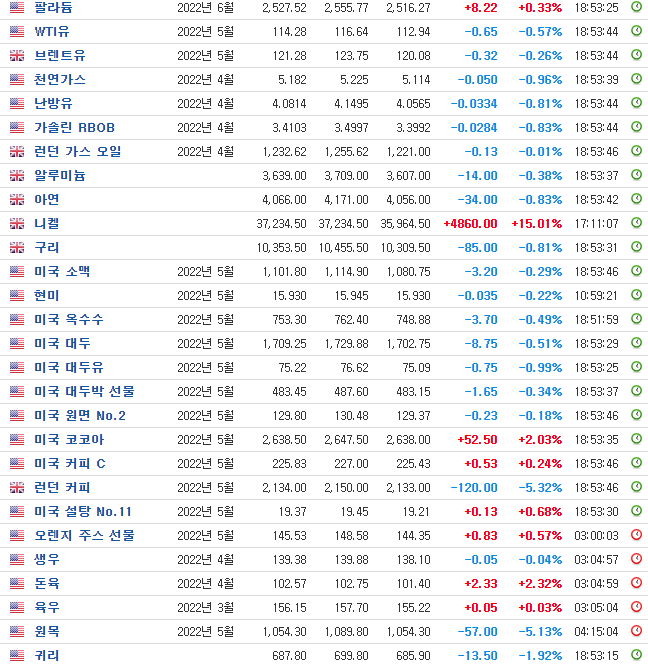The height and width of the screenshot is (666, 648).
Task: Click the clock icon in WTI유 row
Action: click(x=636, y=31)
